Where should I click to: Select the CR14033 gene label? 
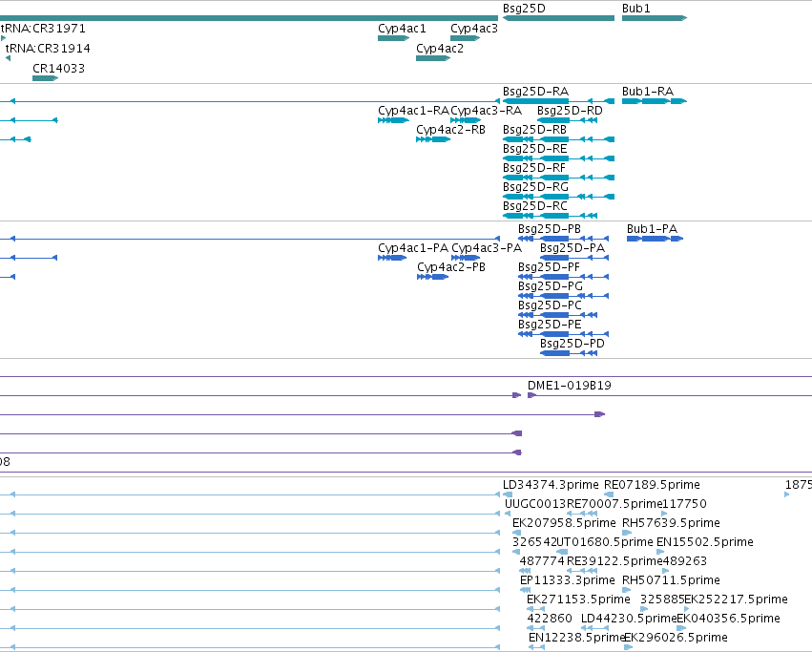point(58,69)
